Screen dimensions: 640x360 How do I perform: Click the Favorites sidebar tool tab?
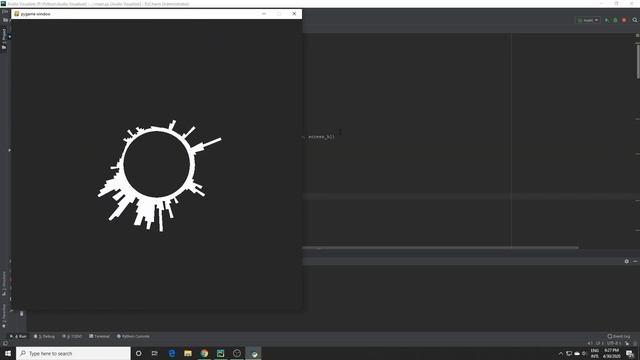coord(4,315)
